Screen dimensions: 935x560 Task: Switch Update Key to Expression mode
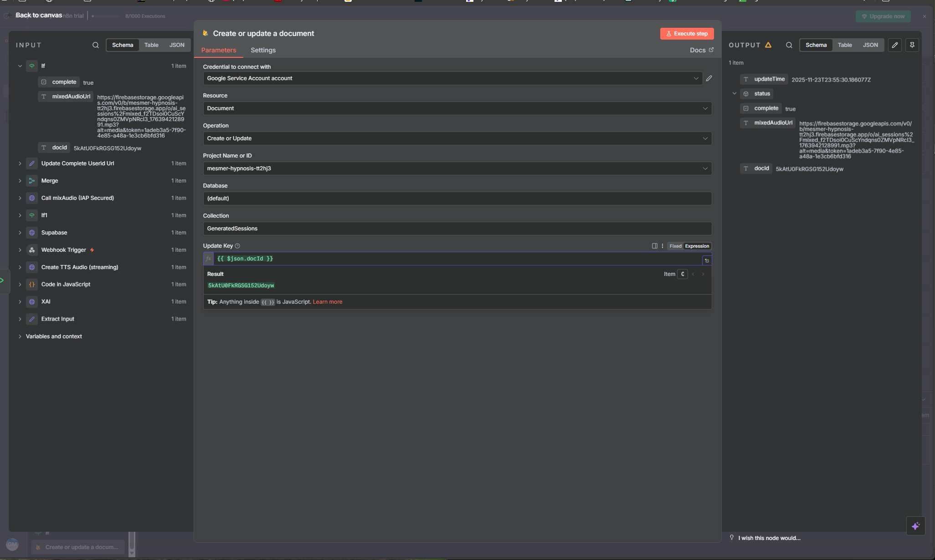[x=697, y=246]
